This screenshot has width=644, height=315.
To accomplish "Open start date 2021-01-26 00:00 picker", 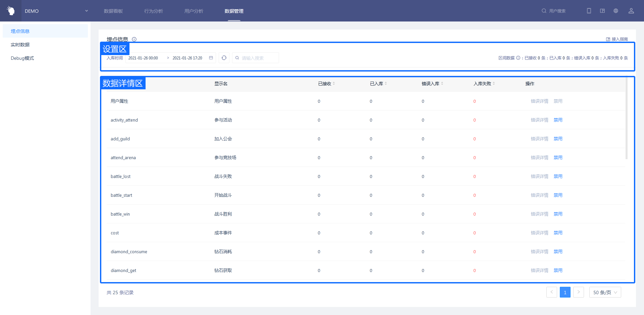I will click(x=143, y=58).
